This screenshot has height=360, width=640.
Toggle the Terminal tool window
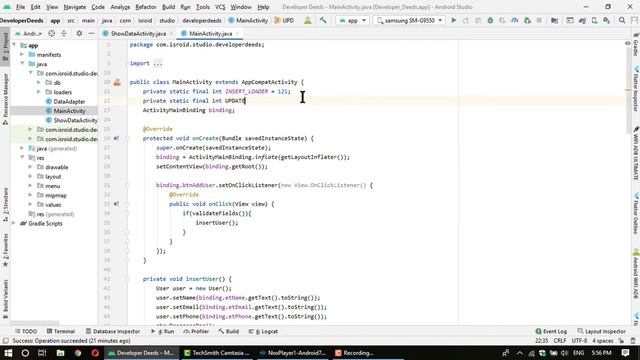[x=60, y=331]
